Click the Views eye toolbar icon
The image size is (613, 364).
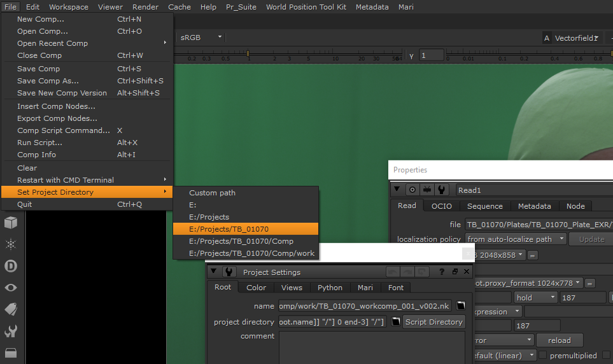(11, 288)
